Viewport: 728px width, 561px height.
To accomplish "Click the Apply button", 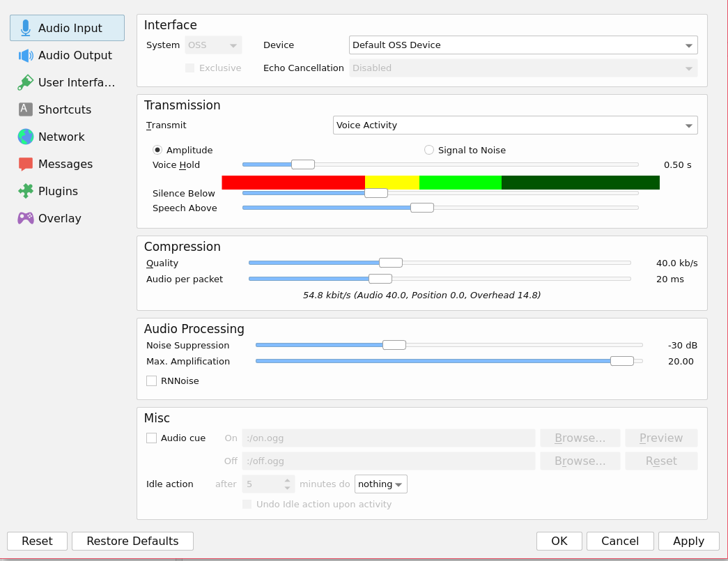I will [x=688, y=541].
